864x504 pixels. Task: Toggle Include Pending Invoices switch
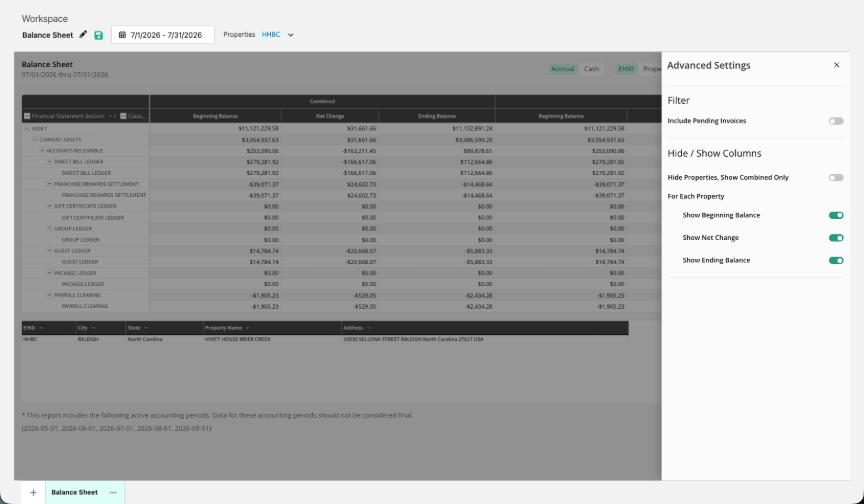836,121
